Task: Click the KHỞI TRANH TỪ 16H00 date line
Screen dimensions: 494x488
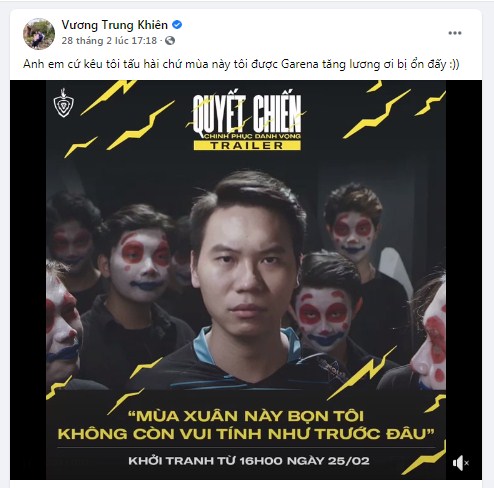Action: click(x=249, y=461)
